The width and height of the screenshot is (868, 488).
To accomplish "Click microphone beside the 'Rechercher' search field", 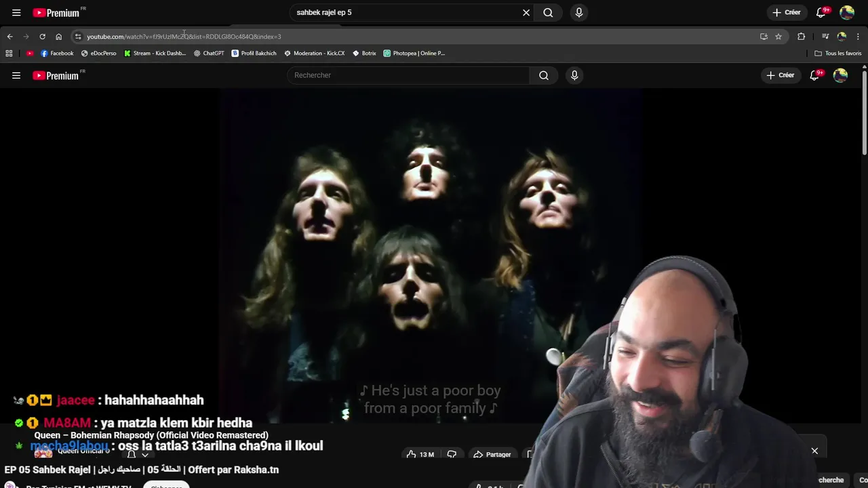I will [x=574, y=75].
